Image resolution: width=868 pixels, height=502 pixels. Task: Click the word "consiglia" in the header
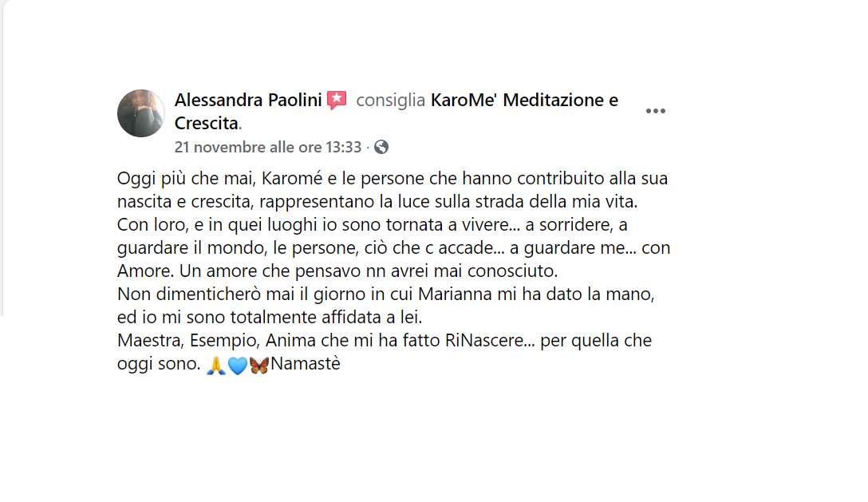(x=391, y=101)
